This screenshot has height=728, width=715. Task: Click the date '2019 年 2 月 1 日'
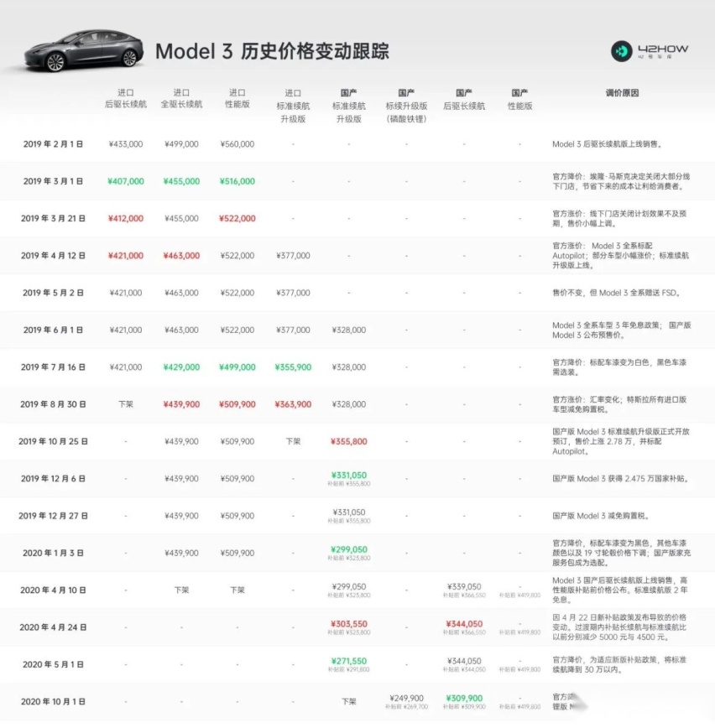click(x=53, y=144)
